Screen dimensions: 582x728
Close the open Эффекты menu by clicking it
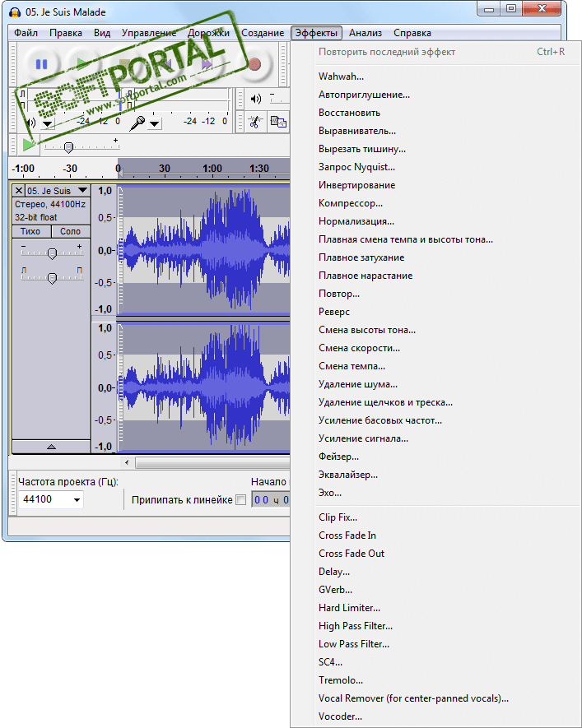[x=316, y=33]
